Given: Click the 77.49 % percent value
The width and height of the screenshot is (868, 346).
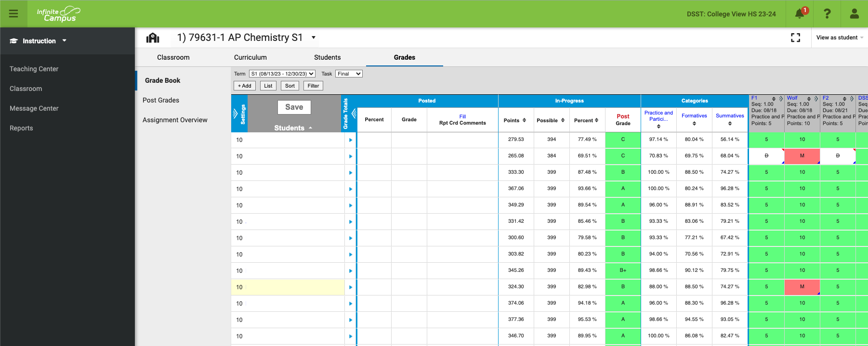Looking at the screenshot, I should pos(587,140).
